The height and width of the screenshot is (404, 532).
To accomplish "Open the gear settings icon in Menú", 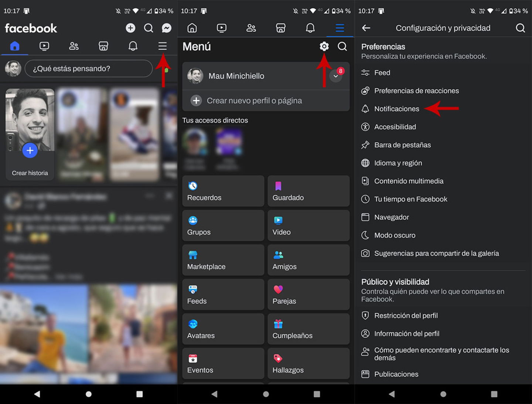I will point(324,47).
